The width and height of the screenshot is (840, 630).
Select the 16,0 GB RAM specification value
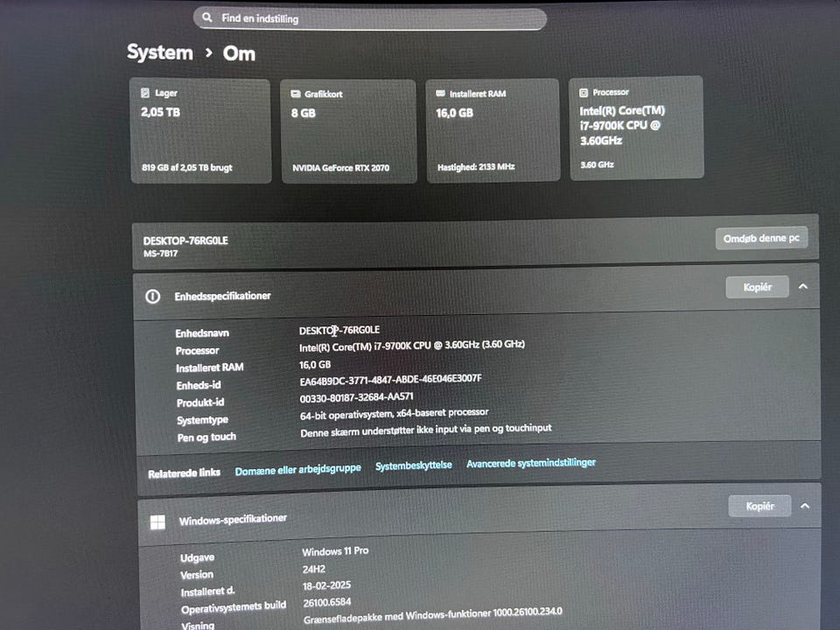point(315,365)
